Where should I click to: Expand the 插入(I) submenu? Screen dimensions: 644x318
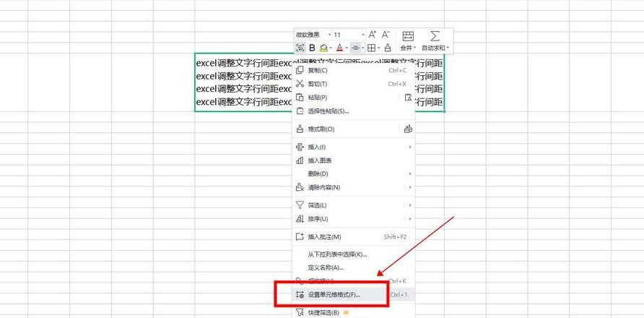[x=354, y=147]
